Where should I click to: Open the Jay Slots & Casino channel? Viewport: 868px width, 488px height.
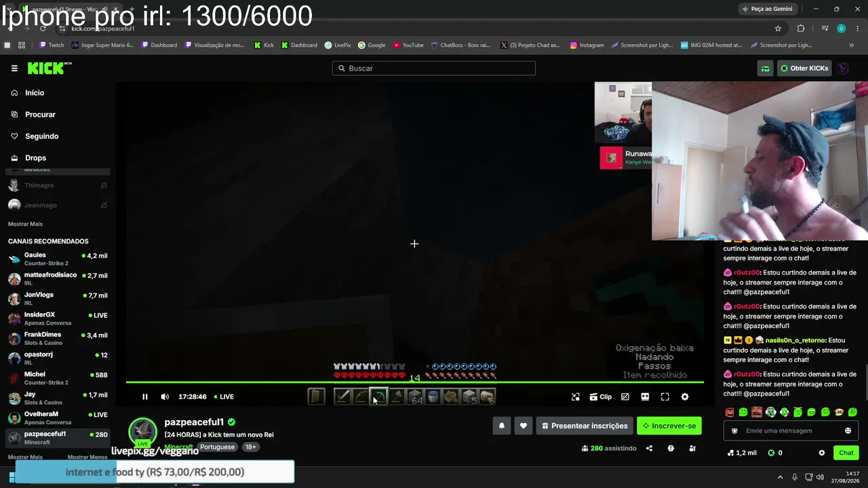(58, 398)
